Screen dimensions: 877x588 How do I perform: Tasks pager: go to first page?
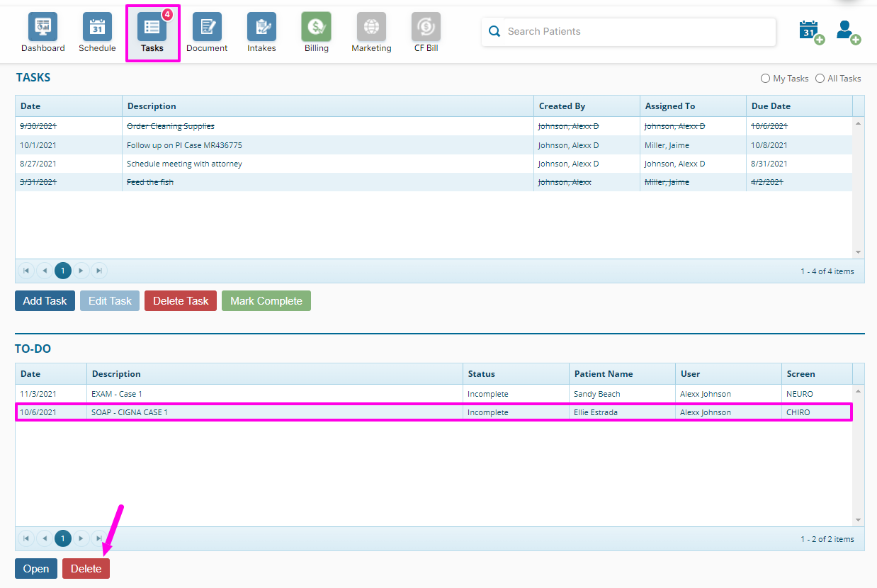tap(26, 271)
